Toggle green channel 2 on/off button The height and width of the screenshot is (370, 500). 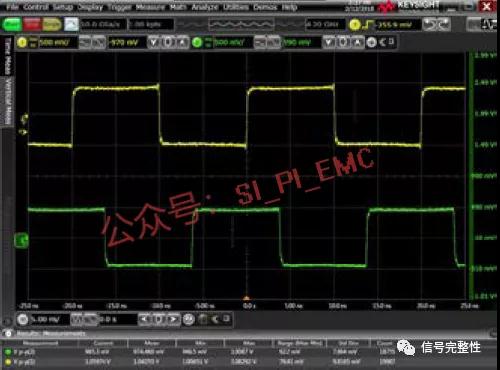click(197, 42)
